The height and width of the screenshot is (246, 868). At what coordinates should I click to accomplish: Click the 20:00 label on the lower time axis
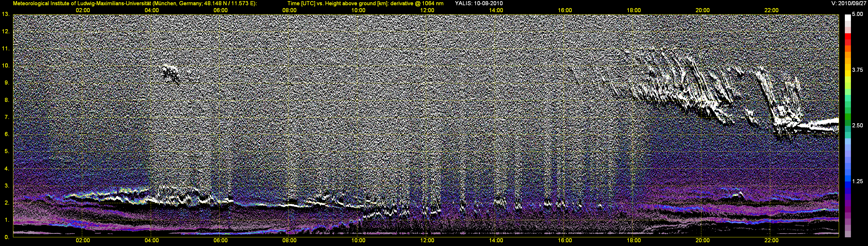pos(703,240)
